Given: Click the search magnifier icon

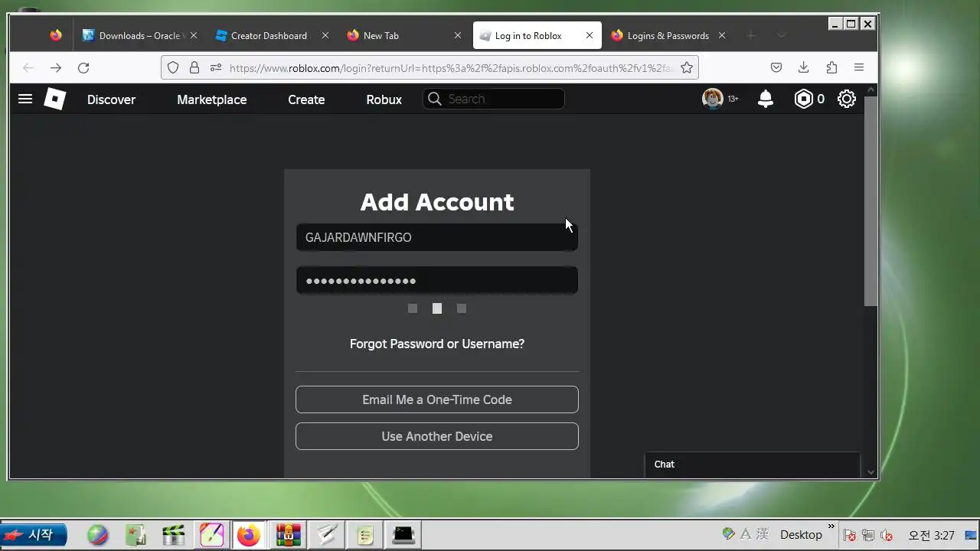Looking at the screenshot, I should pyautogui.click(x=435, y=99).
